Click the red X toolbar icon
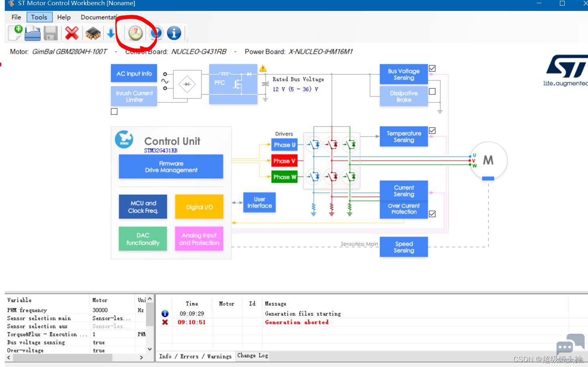The image size is (588, 367). [x=72, y=33]
